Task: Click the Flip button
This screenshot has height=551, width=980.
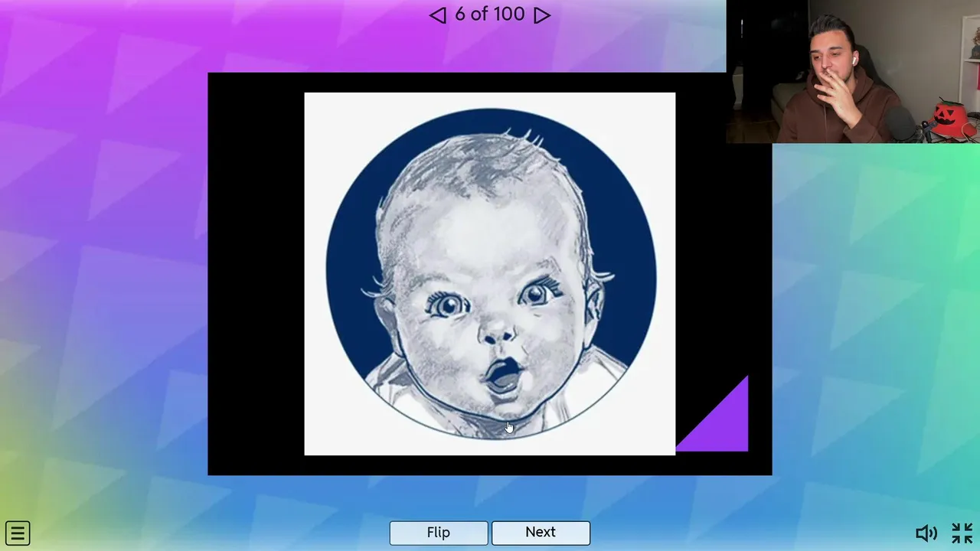Action: [x=439, y=533]
